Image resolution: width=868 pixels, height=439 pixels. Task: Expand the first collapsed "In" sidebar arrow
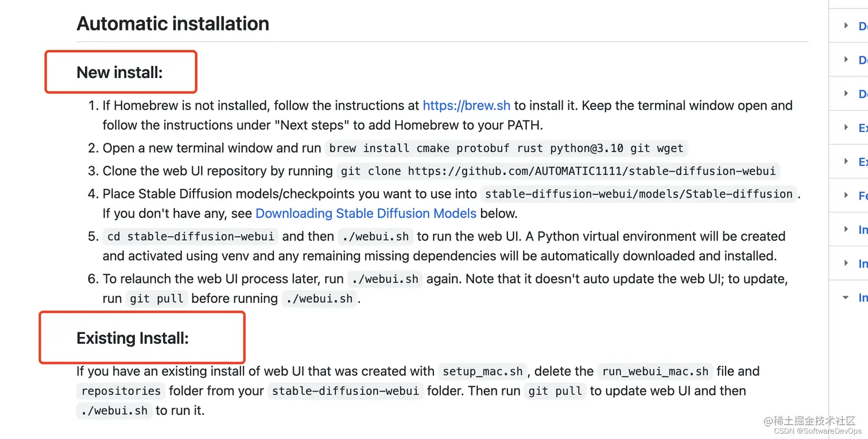point(846,229)
